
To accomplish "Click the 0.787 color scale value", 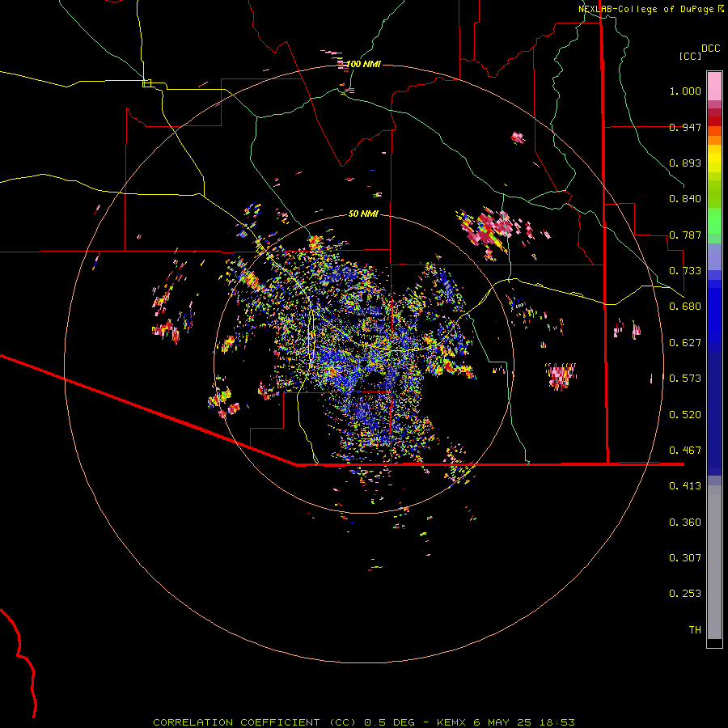I will 685,235.
